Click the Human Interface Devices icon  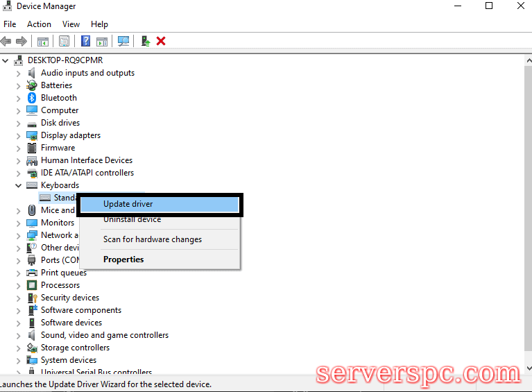[x=32, y=160]
